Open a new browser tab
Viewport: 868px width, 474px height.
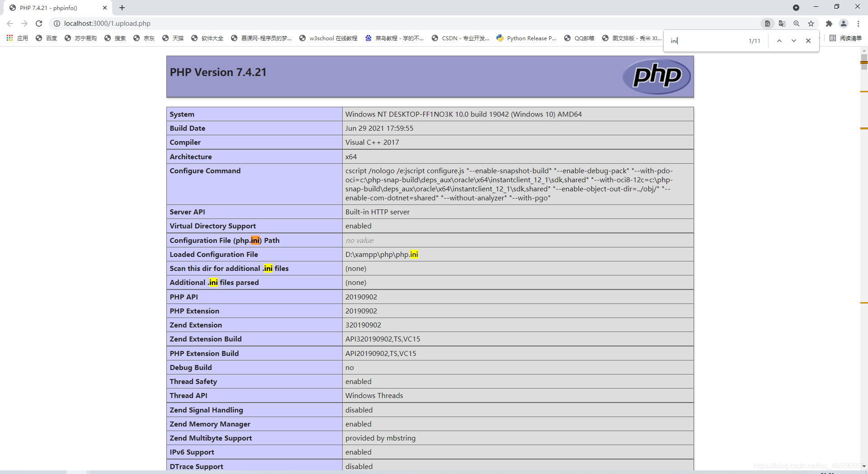122,8
